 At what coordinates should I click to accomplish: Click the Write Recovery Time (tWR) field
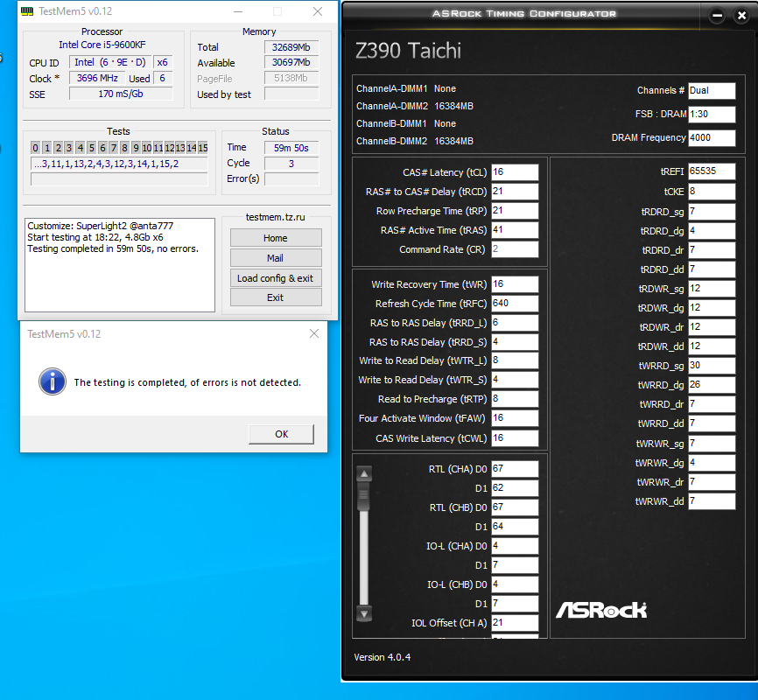coord(515,284)
